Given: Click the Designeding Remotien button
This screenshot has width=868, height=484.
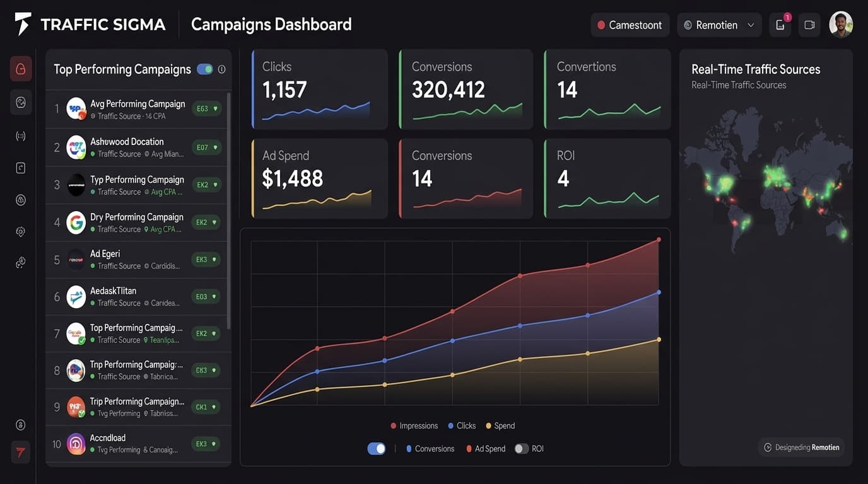Looking at the screenshot, I should (x=802, y=447).
